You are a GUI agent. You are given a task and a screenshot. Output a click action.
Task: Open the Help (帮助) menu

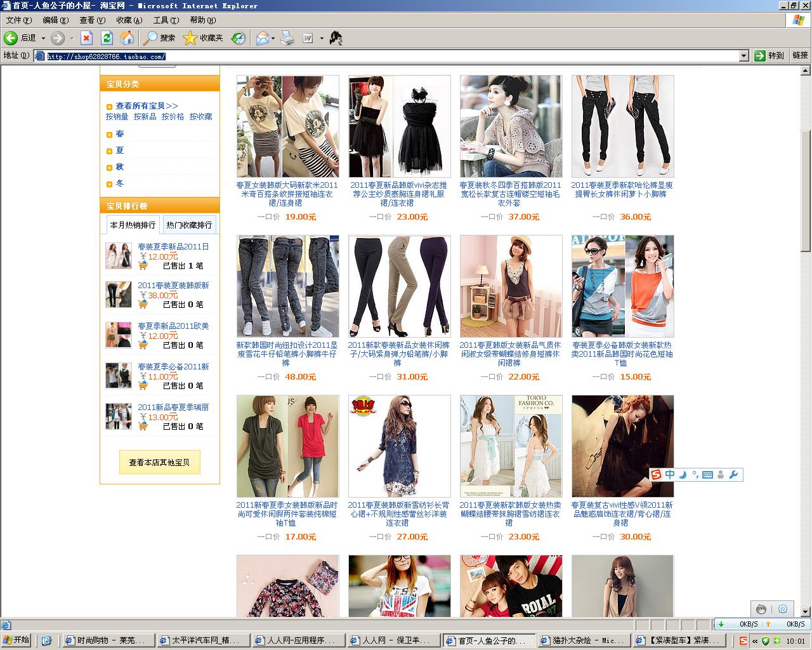pos(203,20)
